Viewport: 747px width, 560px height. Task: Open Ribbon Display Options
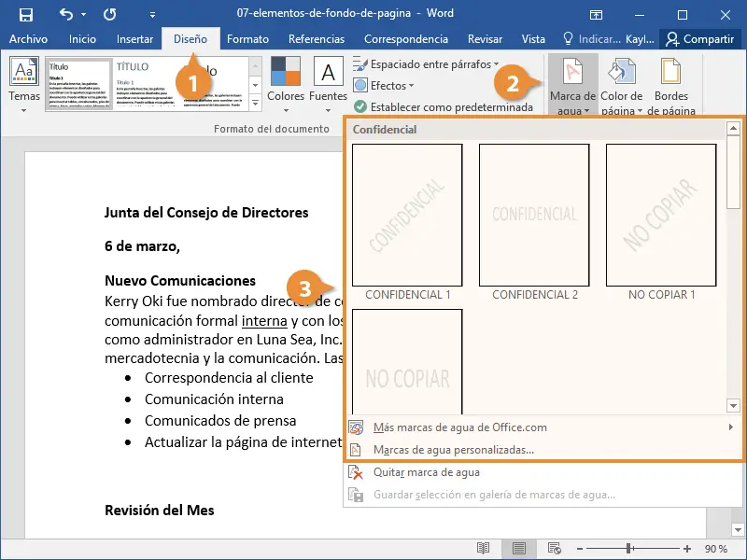[x=596, y=15]
